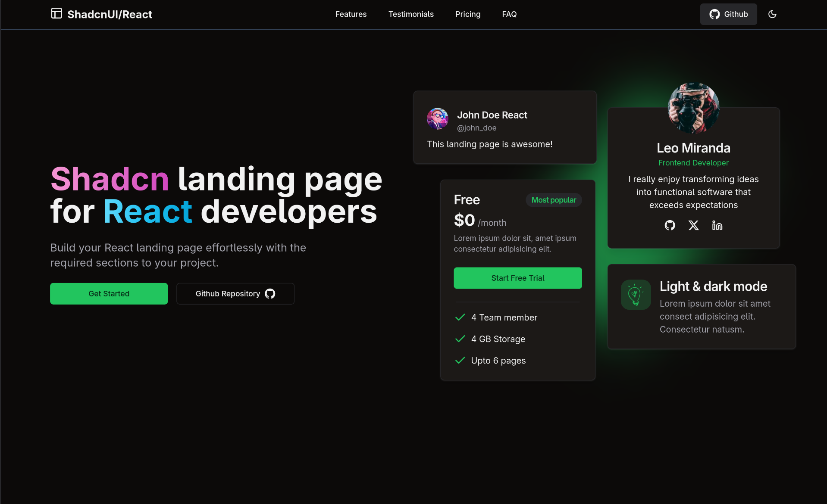Open the Pricing nav link

[468, 14]
